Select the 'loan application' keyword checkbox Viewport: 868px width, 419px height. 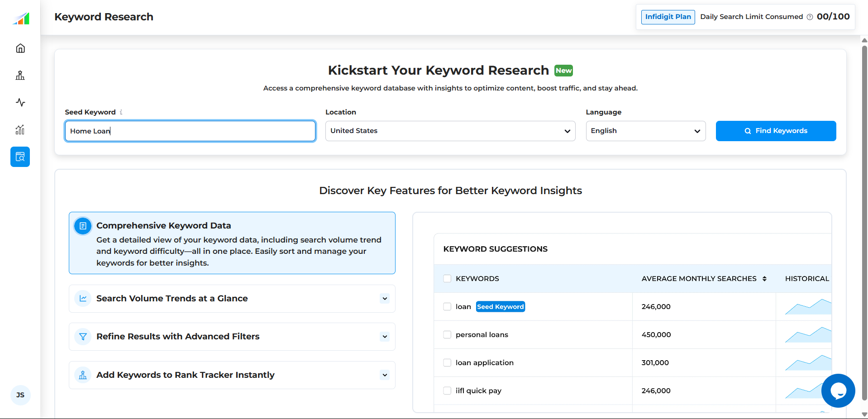pos(447,363)
